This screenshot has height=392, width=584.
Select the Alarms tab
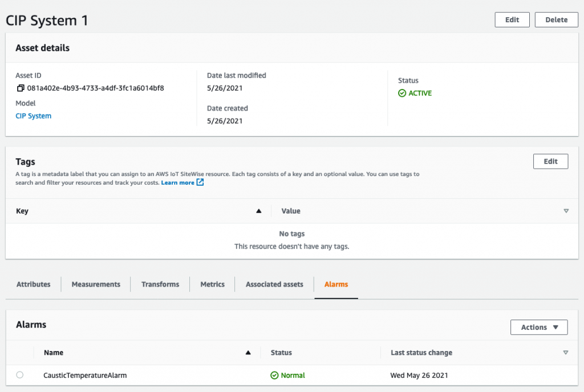[336, 284]
